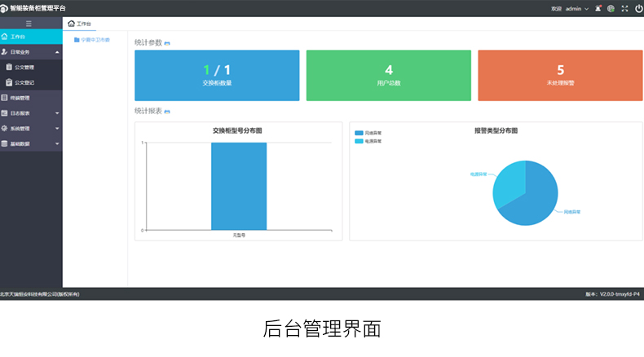
Task: Click the alarm notification bell icon
Action: (598, 8)
